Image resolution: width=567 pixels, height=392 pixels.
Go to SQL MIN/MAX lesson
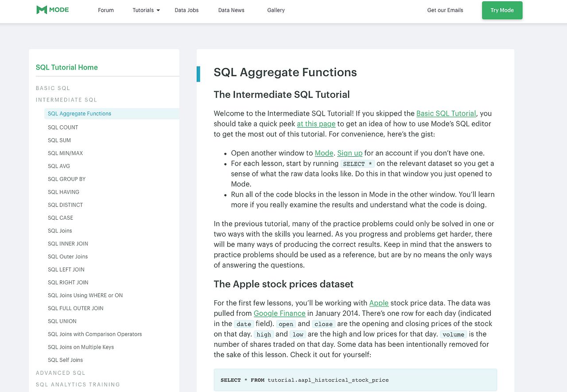coord(66,153)
